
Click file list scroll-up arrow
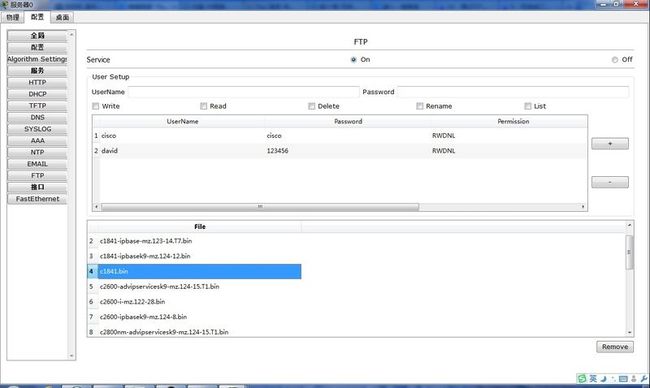[x=629, y=225]
